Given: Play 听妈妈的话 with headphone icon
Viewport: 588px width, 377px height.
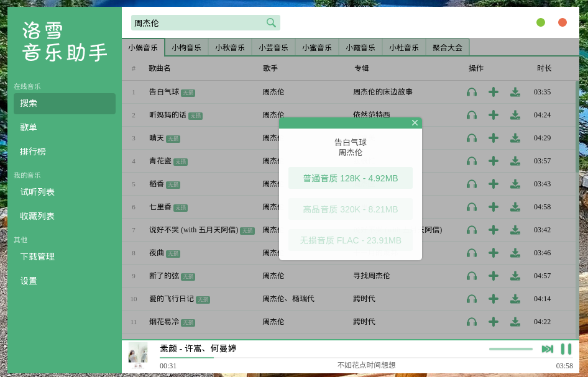Looking at the screenshot, I should 472,115.
